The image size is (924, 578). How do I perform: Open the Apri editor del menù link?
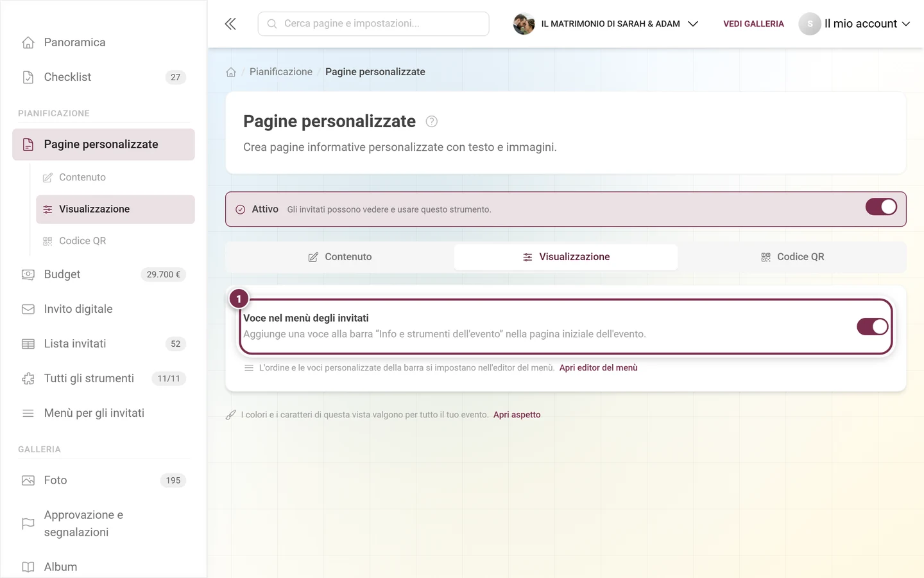(x=598, y=368)
